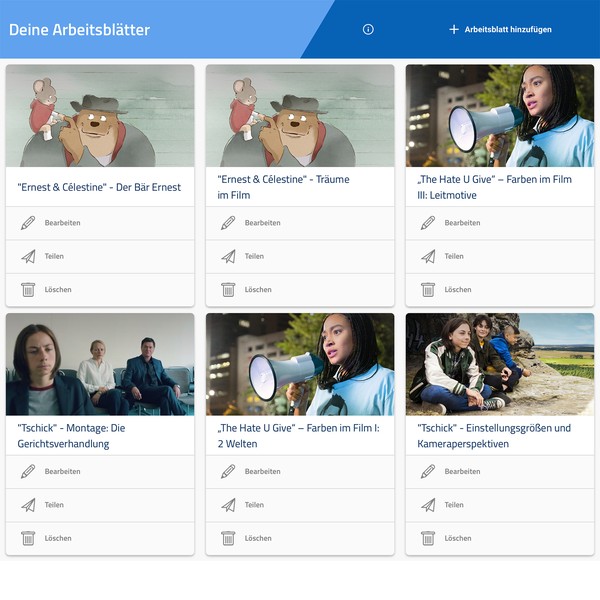Click title The Hate U Give Farben I: 2 Welten
600x600 pixels.
(x=298, y=436)
